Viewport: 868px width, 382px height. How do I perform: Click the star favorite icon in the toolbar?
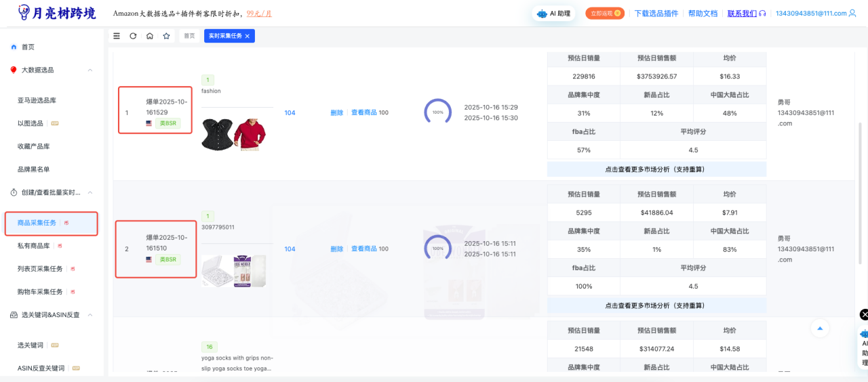tap(166, 36)
